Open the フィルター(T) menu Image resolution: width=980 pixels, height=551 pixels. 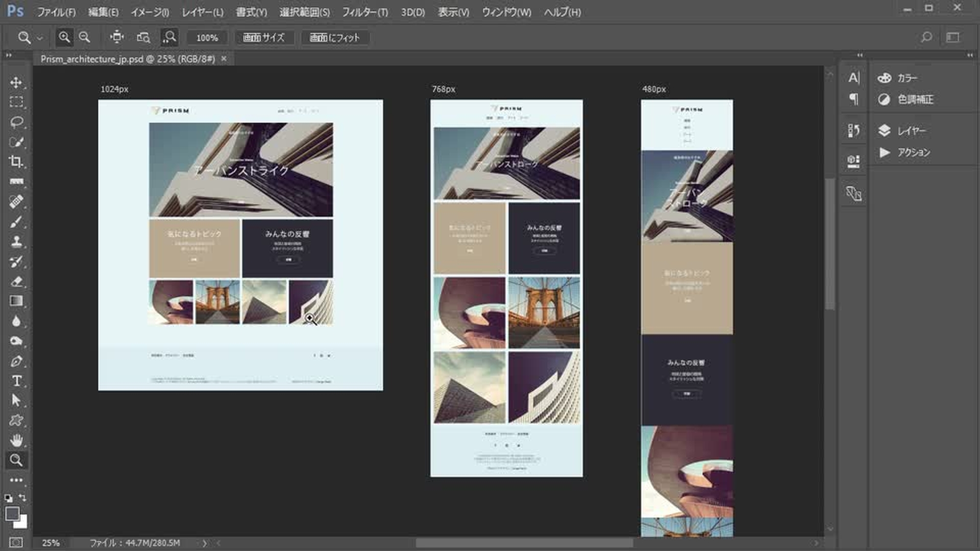pos(364,12)
